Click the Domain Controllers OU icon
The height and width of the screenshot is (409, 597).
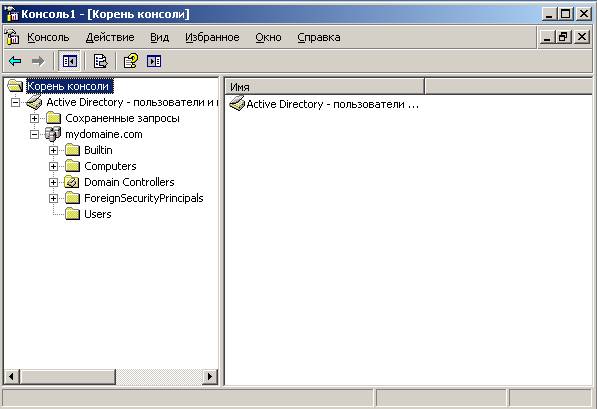[72, 182]
